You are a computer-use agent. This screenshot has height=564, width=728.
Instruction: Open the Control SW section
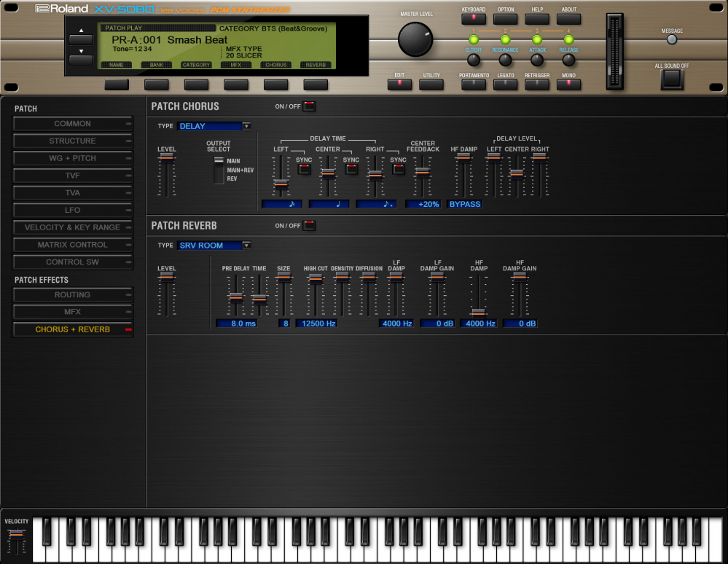pos(73,262)
